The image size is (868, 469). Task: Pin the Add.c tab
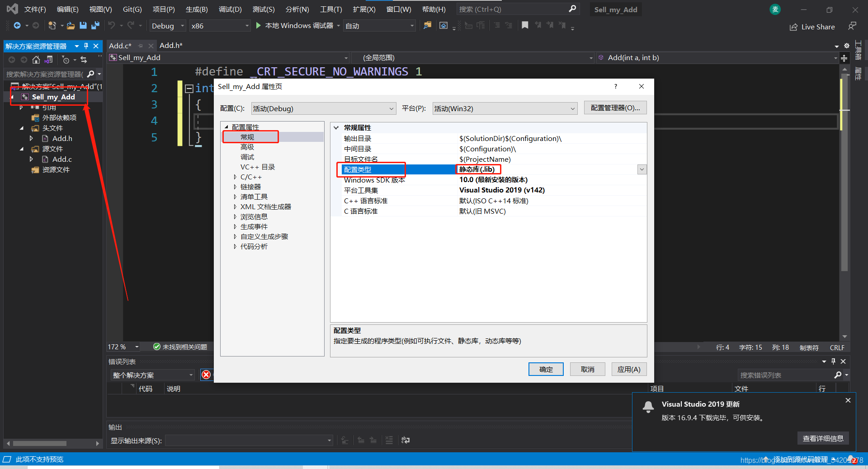[141, 46]
